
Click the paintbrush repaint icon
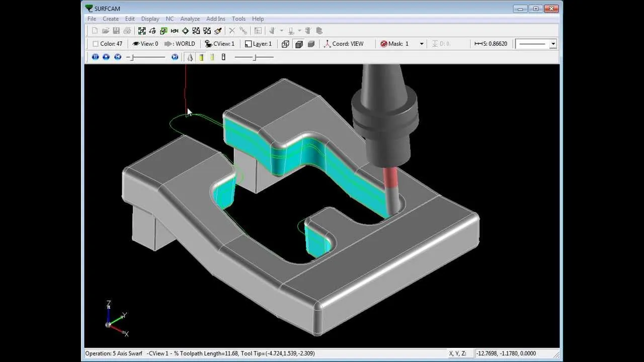click(218, 31)
